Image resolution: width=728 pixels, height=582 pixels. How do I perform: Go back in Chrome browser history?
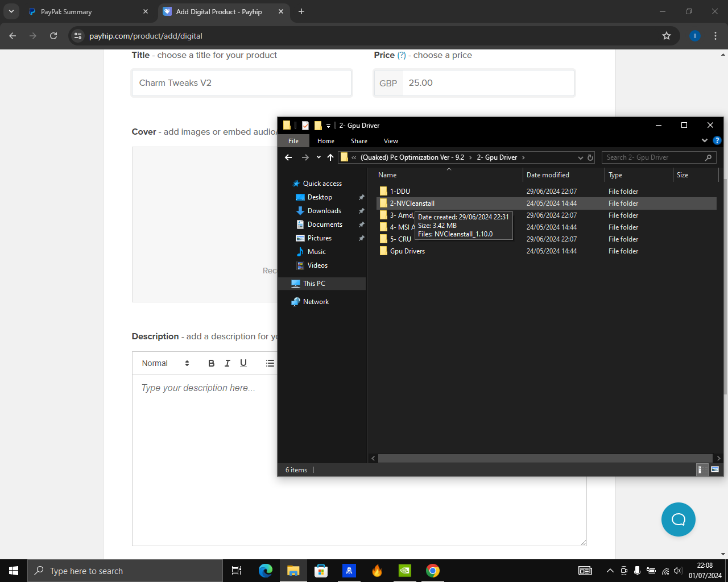13,36
